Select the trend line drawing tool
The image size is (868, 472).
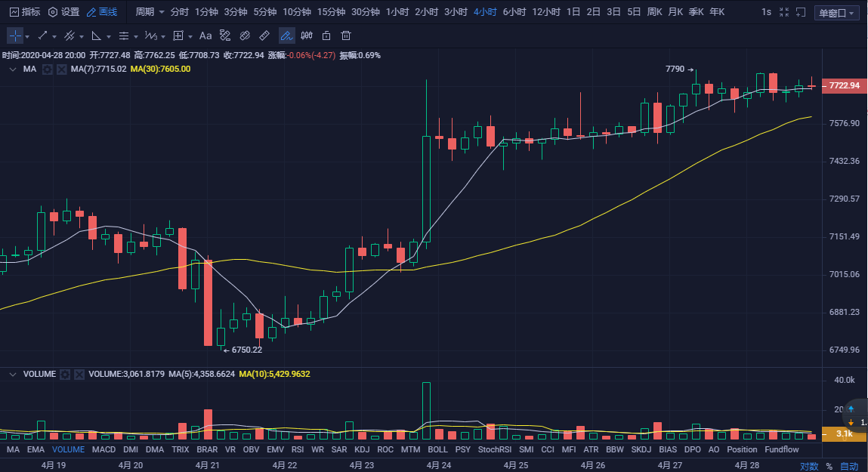[x=42, y=35]
